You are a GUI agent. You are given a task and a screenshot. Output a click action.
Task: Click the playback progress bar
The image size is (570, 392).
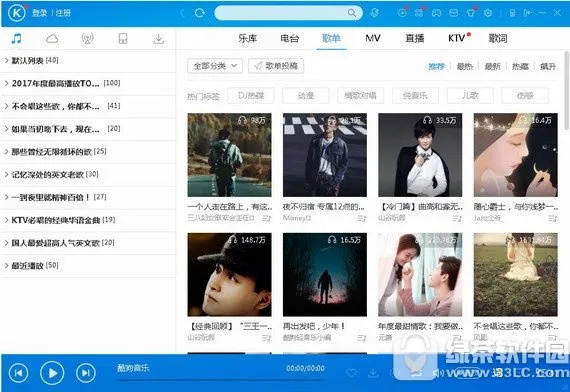tap(222, 379)
